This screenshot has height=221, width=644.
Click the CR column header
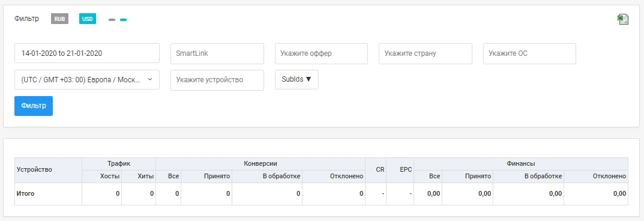tap(376, 169)
